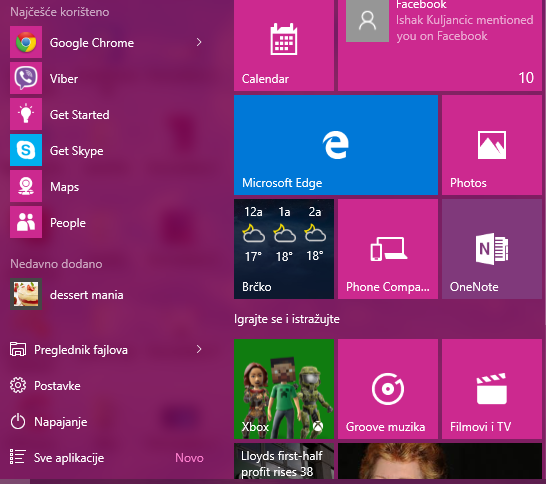Open the Photos tile
Image resolution: width=546 pixels, height=484 pixels.
tap(492, 145)
